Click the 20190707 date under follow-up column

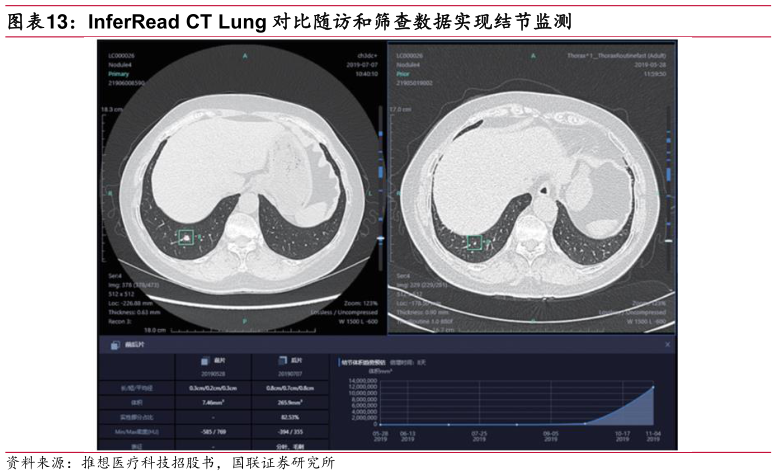(x=290, y=374)
